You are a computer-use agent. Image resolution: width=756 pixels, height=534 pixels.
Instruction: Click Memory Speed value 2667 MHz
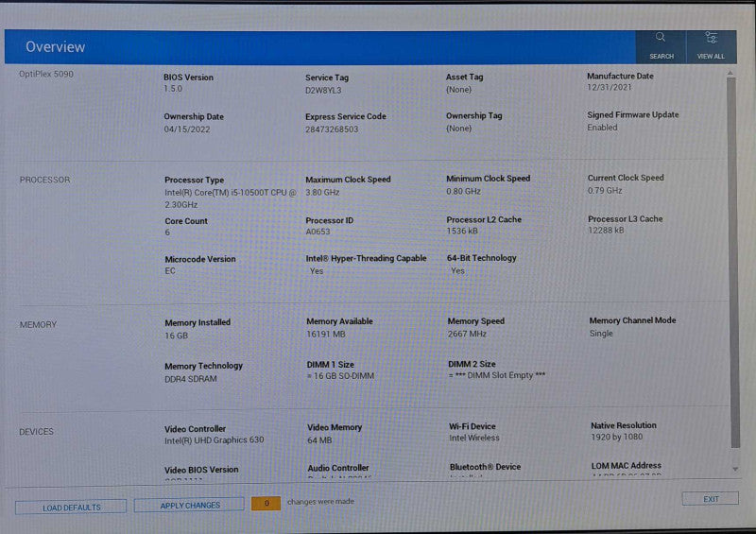(467, 334)
